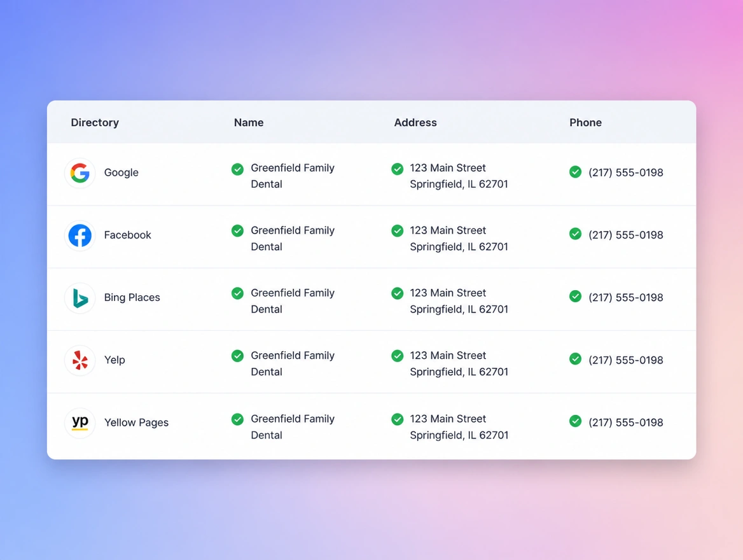Click the green check by Google's address
Image resolution: width=743 pixels, height=560 pixels.
(397, 169)
